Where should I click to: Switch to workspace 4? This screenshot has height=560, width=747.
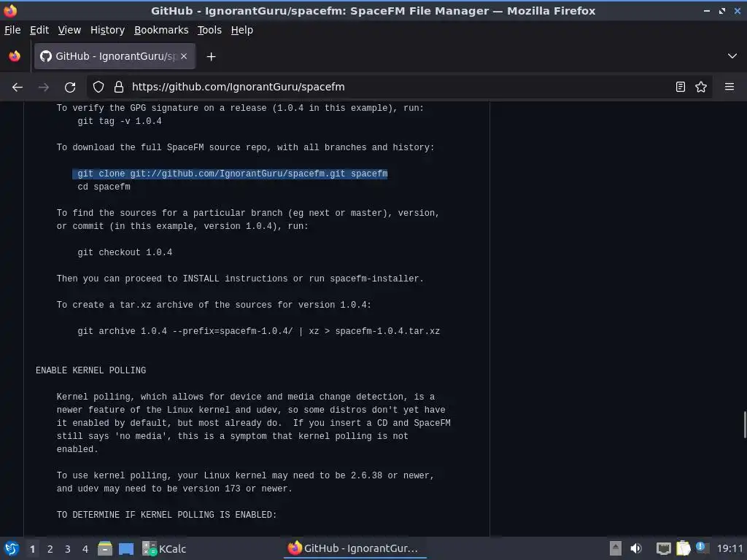point(85,549)
